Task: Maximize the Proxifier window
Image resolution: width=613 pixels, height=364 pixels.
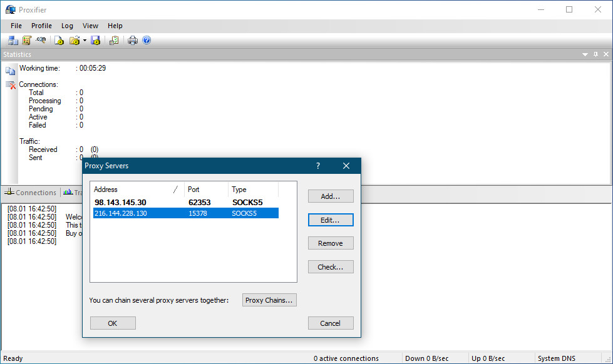Action: point(569,9)
